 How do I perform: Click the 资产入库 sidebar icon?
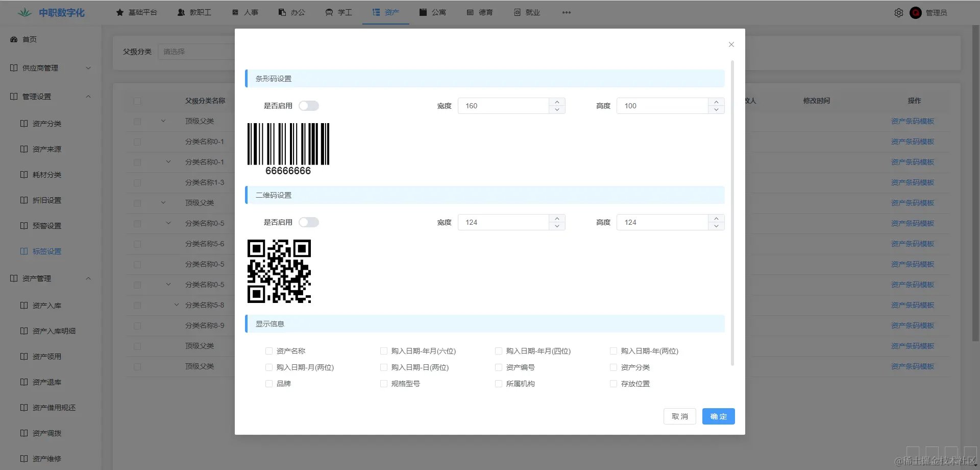pyautogui.click(x=24, y=305)
